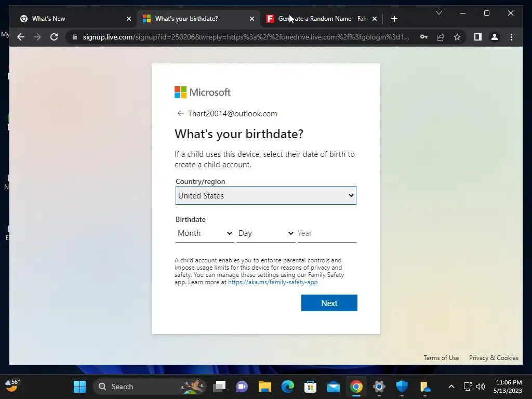Screen dimensions: 532x399
Task: Open the family-safety-app link
Action: [x=273, y=282]
